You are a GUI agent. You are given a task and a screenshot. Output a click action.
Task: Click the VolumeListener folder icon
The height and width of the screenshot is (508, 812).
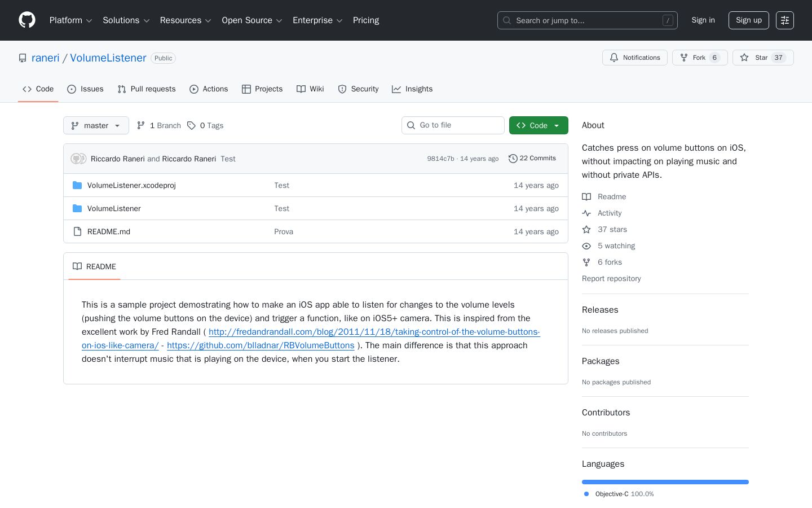tap(77, 208)
